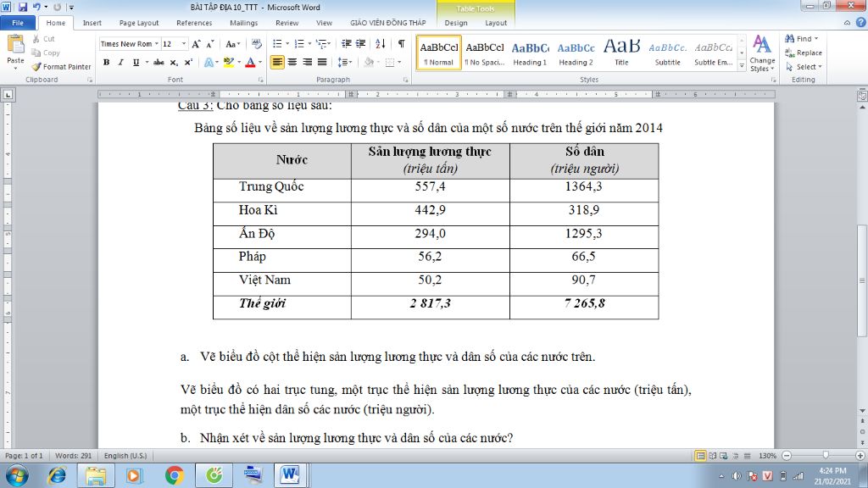Click the Clear Formatting icon
Image resolution: width=868 pixels, height=488 pixels.
(256, 44)
